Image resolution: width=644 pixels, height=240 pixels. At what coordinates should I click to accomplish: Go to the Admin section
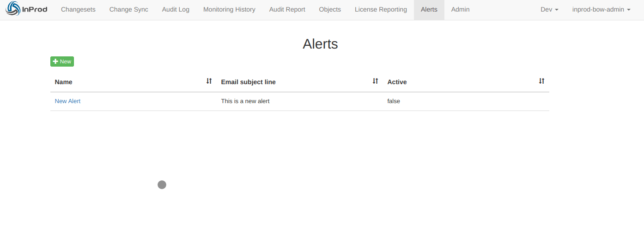461,10
